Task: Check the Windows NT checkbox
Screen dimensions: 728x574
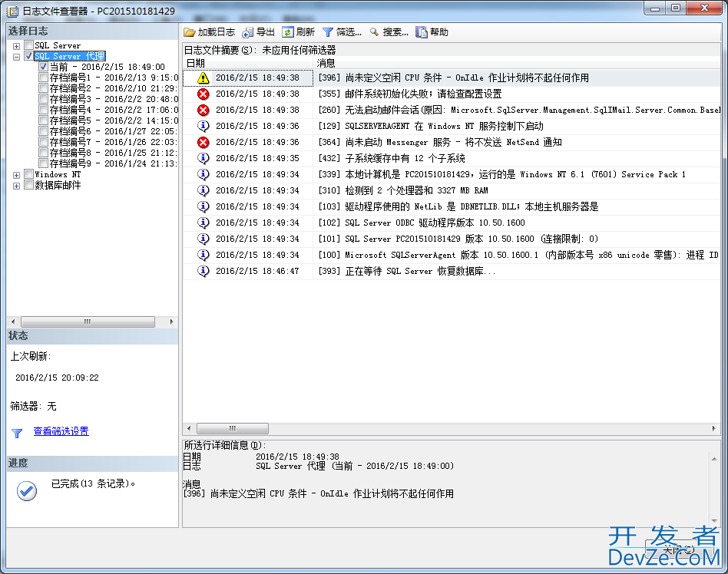Action: coord(28,174)
